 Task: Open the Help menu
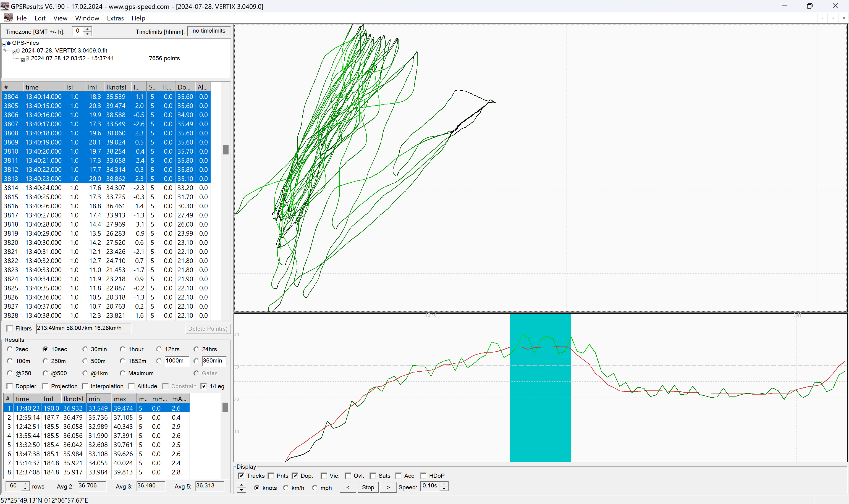(138, 18)
